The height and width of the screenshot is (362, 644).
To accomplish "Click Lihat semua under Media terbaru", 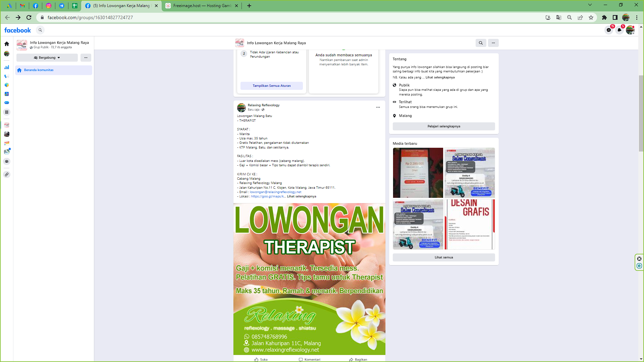I will pos(444,257).
